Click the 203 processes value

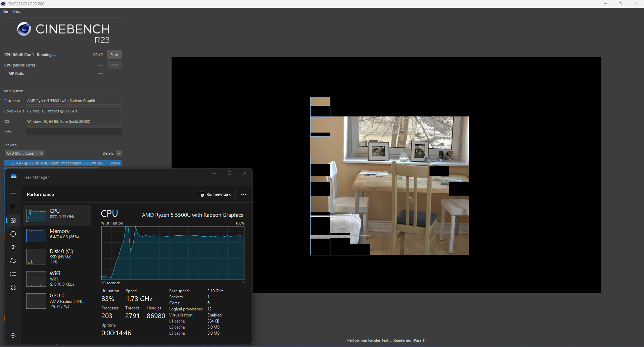107,316
